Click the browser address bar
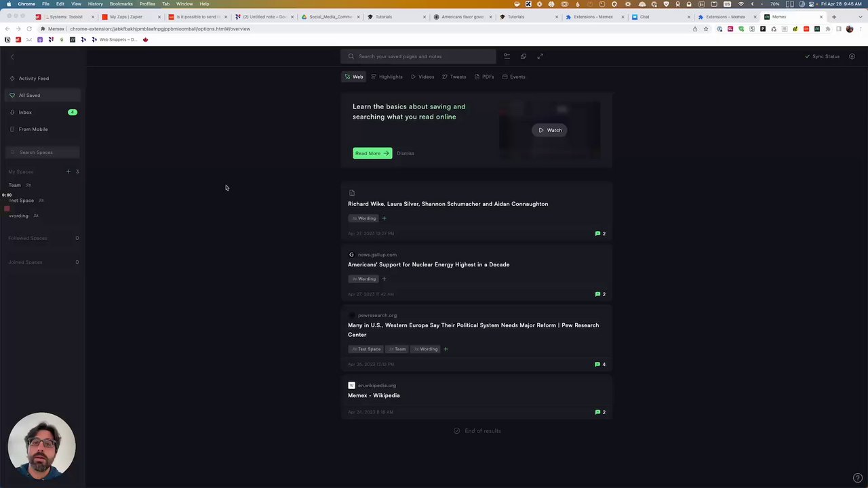 point(366,29)
